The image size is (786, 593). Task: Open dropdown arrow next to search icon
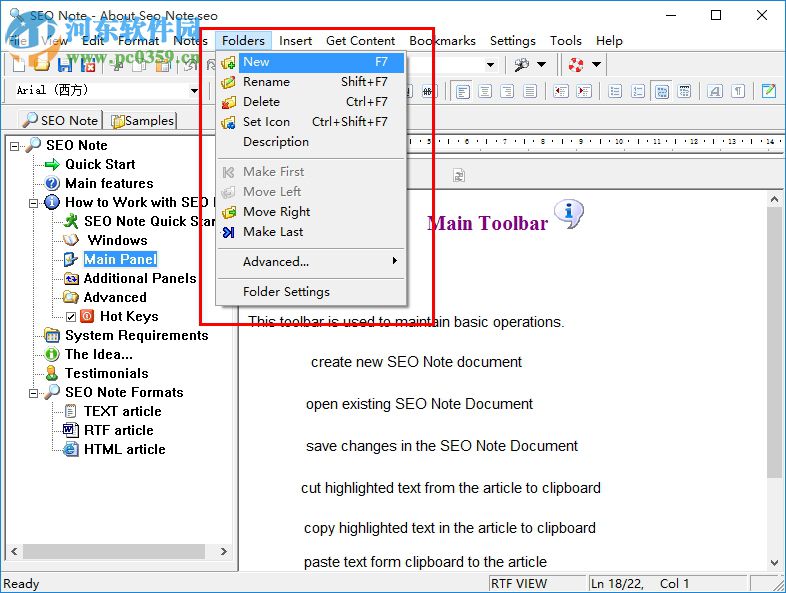tap(541, 64)
